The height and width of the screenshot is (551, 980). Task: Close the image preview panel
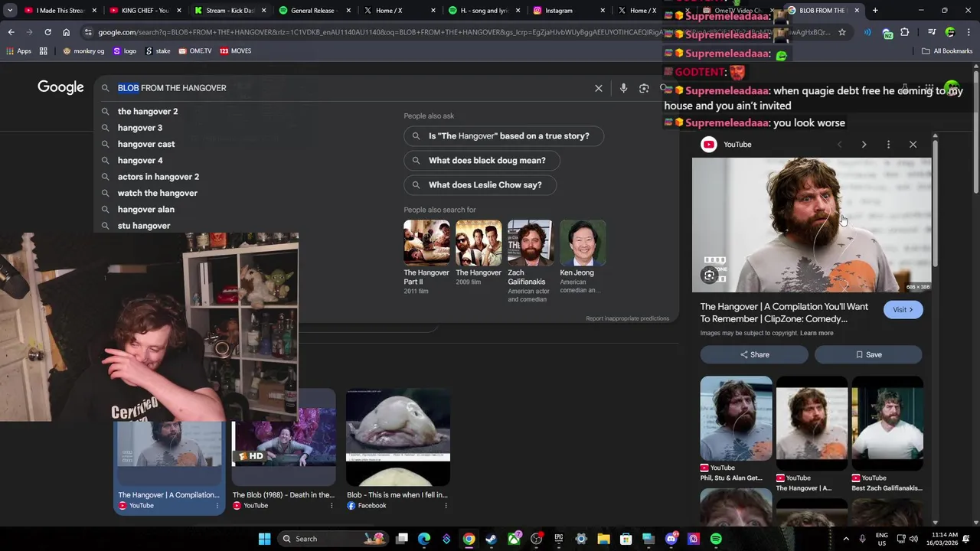[913, 145]
